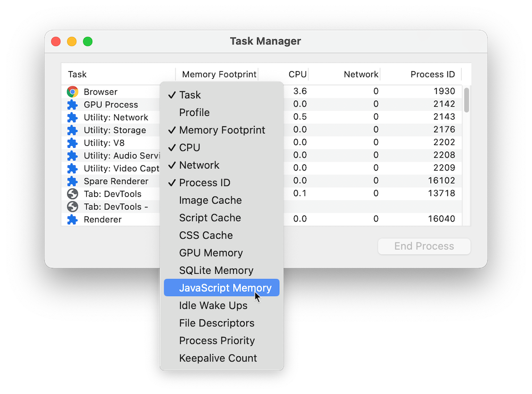Click the extension icon for Utility: Network
Viewport: 532px width, 394px height.
[x=73, y=117]
